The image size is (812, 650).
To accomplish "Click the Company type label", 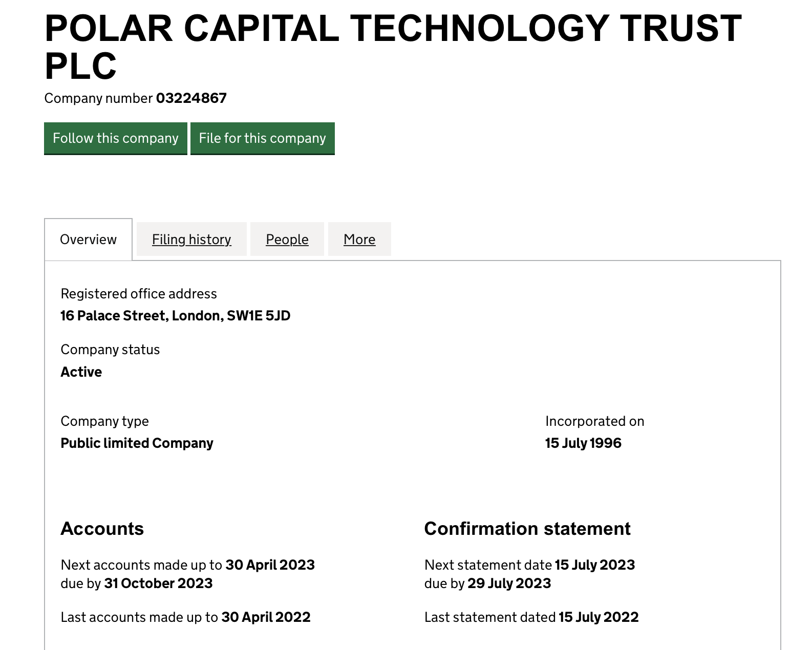I will tap(104, 421).
